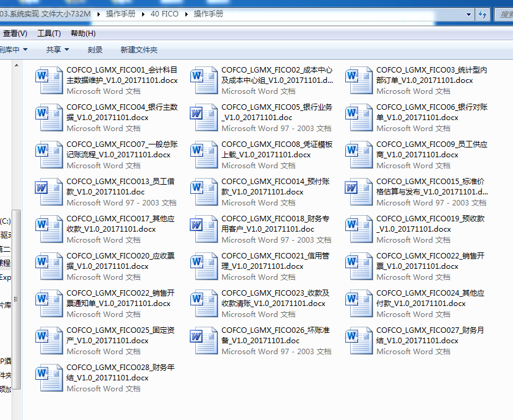Select the FICO020 应收票据 file icon
Viewport: 513px width, 420px height.
pyautogui.click(x=49, y=266)
